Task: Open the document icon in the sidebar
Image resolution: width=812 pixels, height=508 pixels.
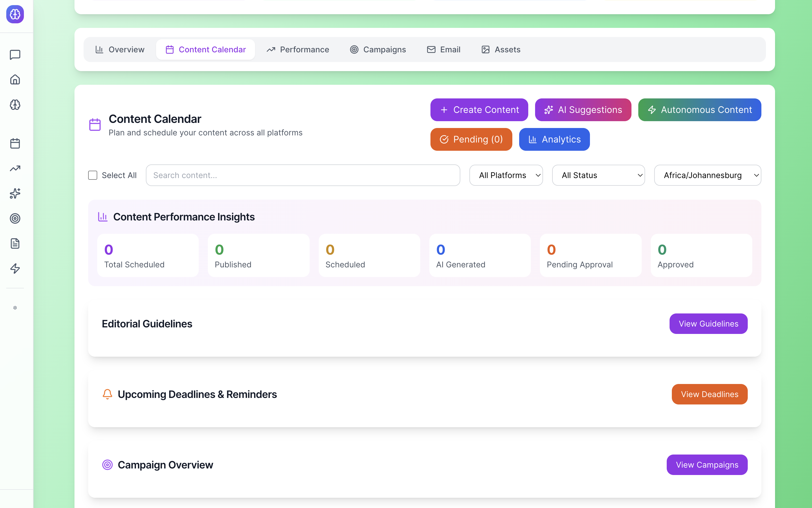Action: click(15, 243)
